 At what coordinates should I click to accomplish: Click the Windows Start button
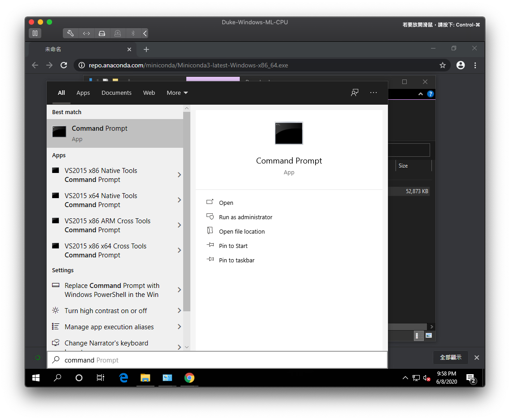coord(36,378)
